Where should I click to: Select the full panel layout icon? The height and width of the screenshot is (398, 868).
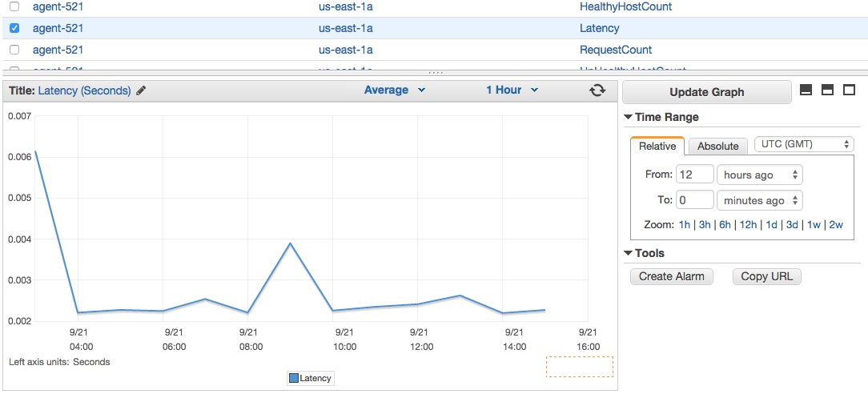[849, 90]
